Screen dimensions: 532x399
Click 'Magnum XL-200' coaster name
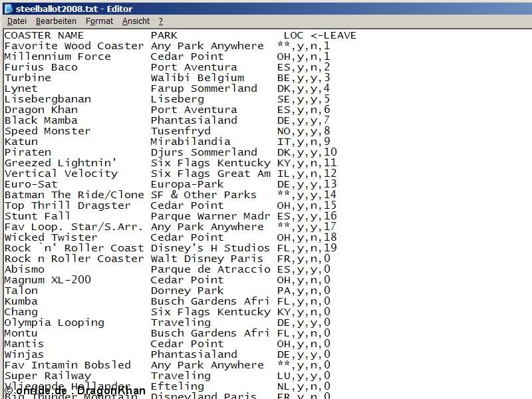[x=48, y=280]
